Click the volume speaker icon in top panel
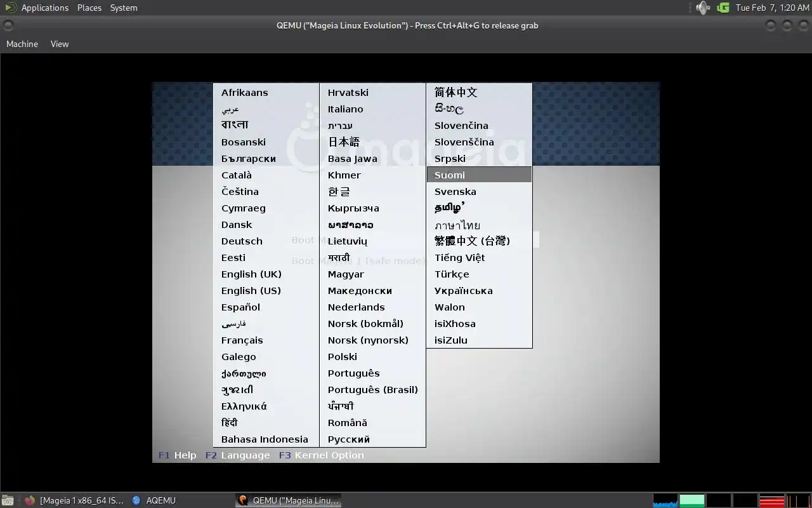Screen dimensions: 812x508 [x=702, y=8]
